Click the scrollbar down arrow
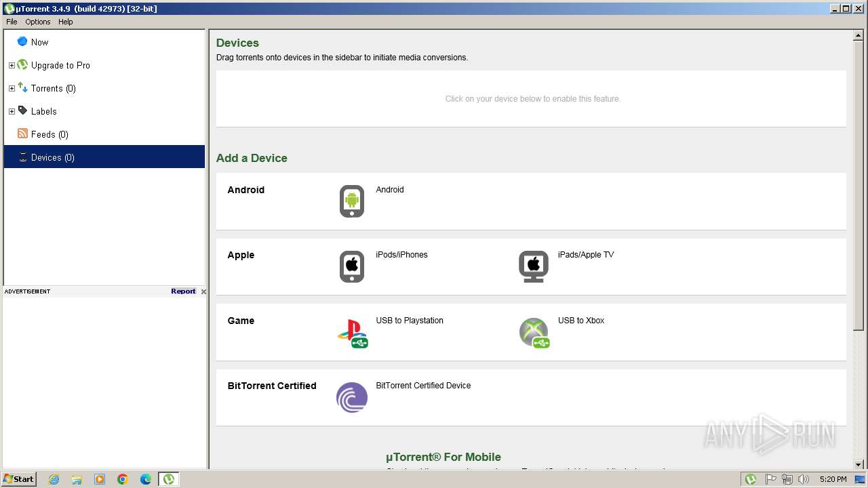Image resolution: width=868 pixels, height=488 pixels. click(859, 464)
